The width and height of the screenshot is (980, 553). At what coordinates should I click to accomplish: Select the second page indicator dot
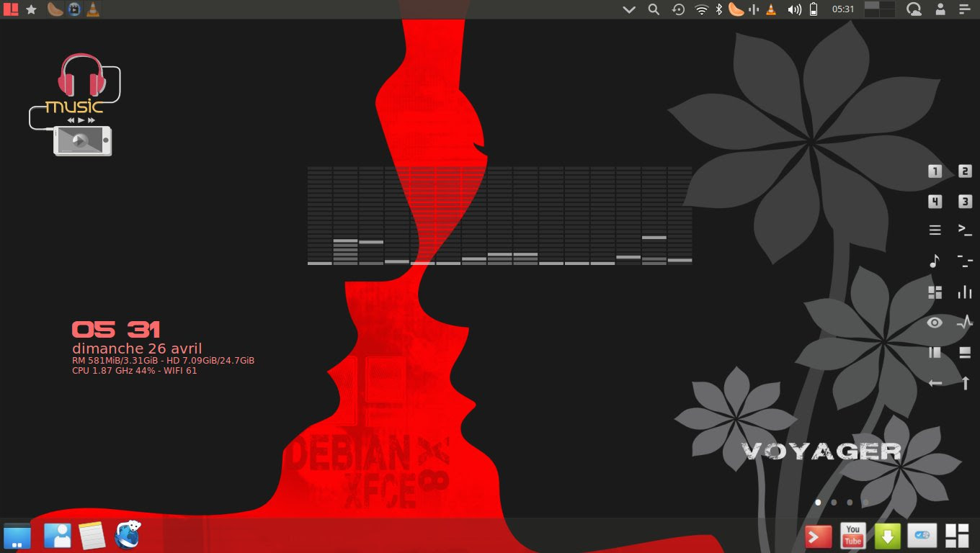point(834,503)
